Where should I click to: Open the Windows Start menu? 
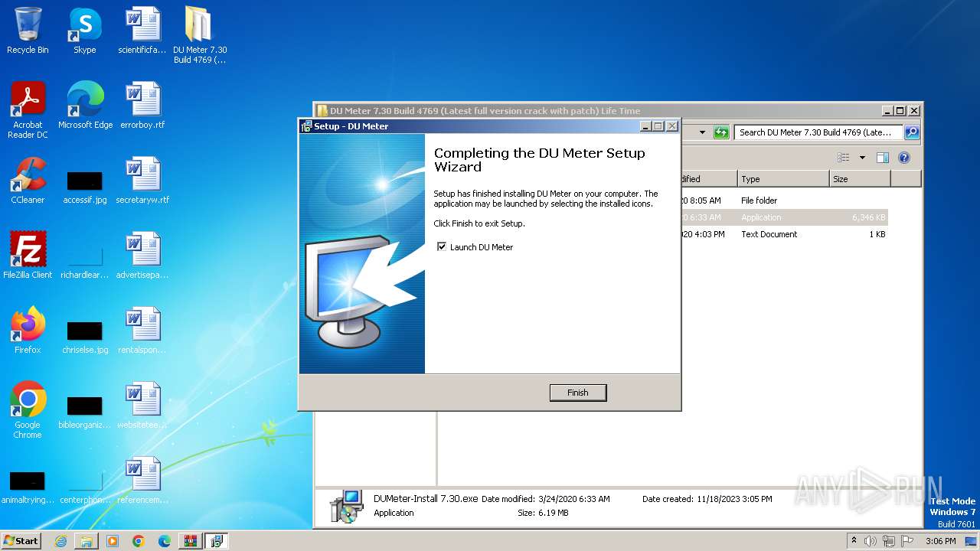(x=21, y=540)
